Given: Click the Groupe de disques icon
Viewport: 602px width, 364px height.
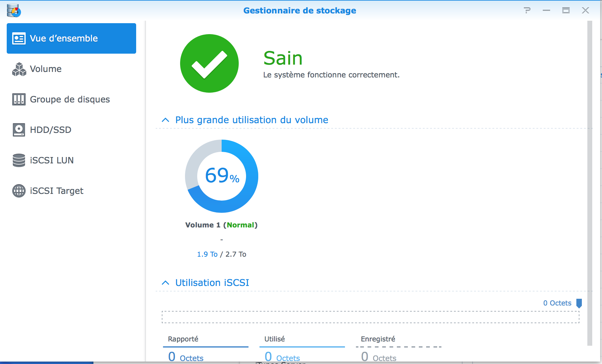Looking at the screenshot, I should pyautogui.click(x=19, y=99).
